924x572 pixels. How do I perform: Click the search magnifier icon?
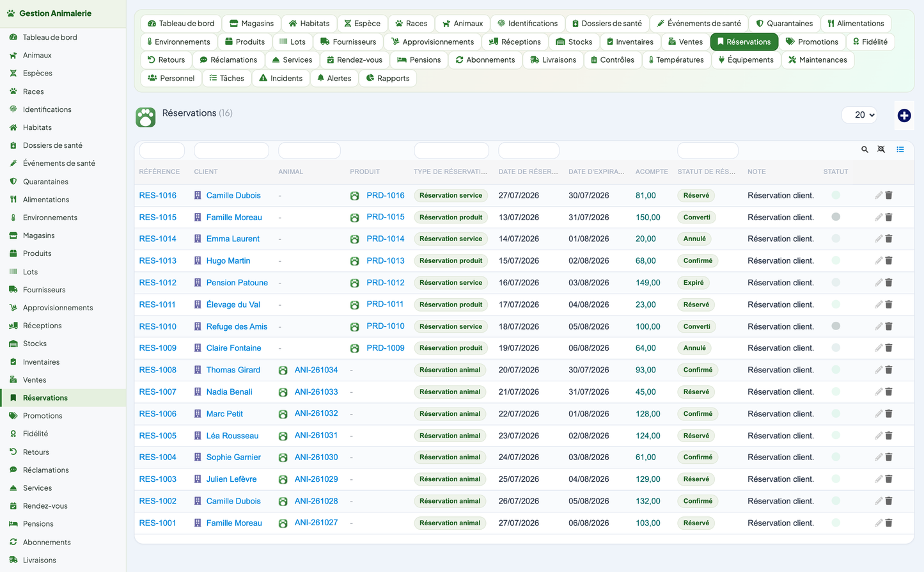pyautogui.click(x=865, y=149)
